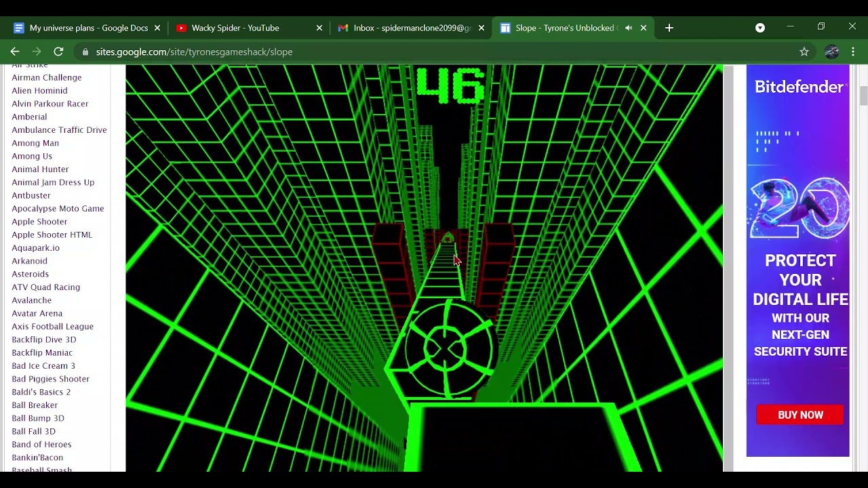Viewport: 868px width, 488px height.
Task: Click the page vertical scrollbar thumb
Action: 863,96
